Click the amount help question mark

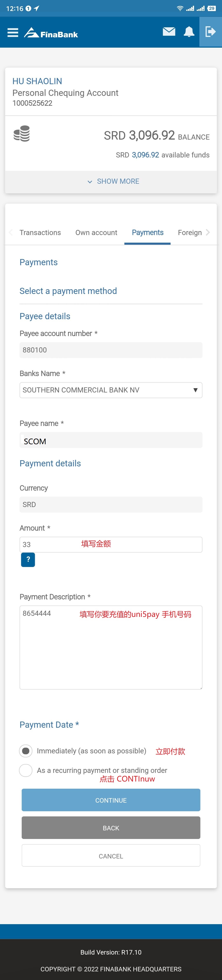coord(28,560)
